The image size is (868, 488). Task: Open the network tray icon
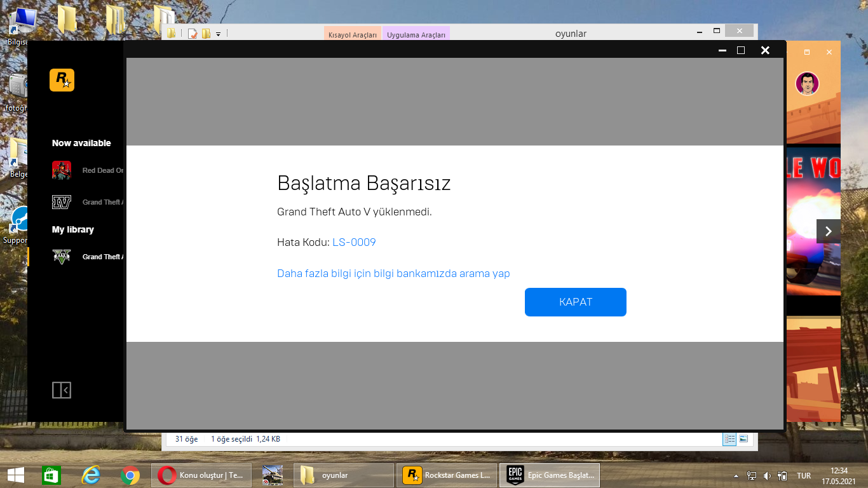[x=752, y=475]
